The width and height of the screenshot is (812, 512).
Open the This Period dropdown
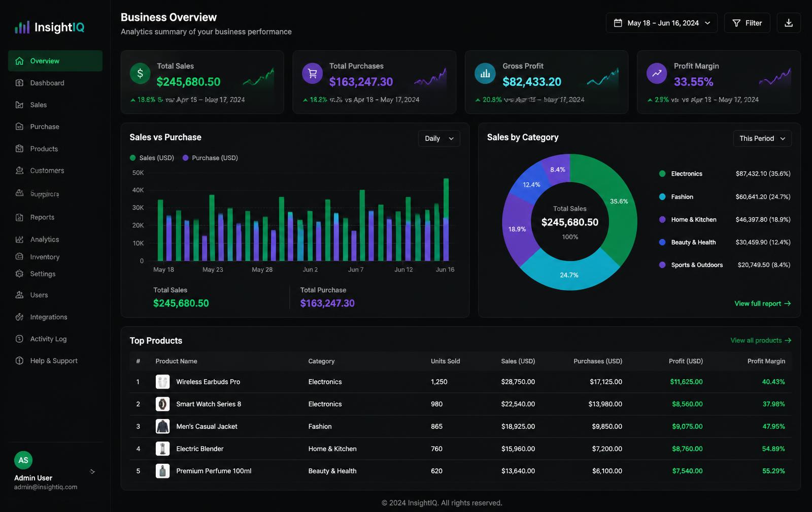(762, 138)
